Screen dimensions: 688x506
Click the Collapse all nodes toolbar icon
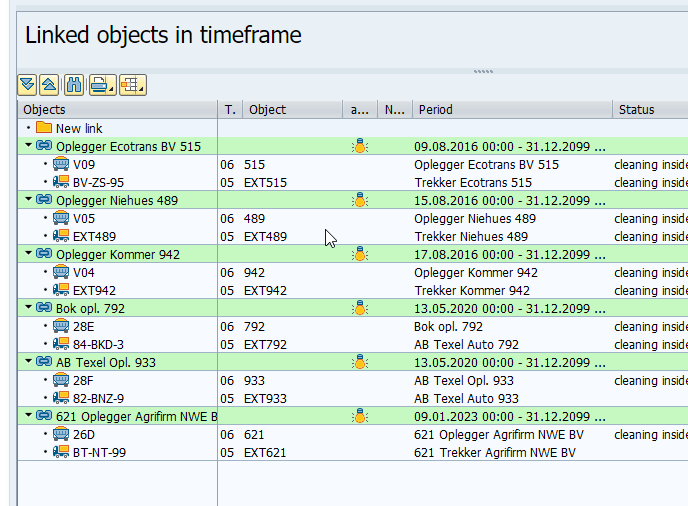pyautogui.click(x=49, y=85)
